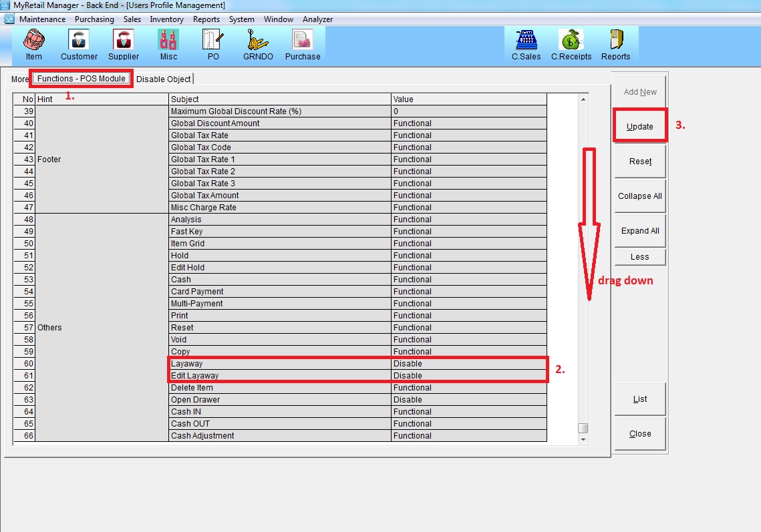Open the Misc toolbar icon
Viewport: 761px width, 532px height.
(168, 45)
